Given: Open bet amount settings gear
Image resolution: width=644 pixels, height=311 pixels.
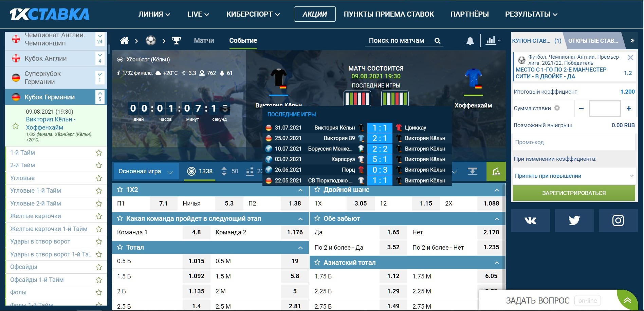Looking at the screenshot, I should pyautogui.click(x=557, y=108).
